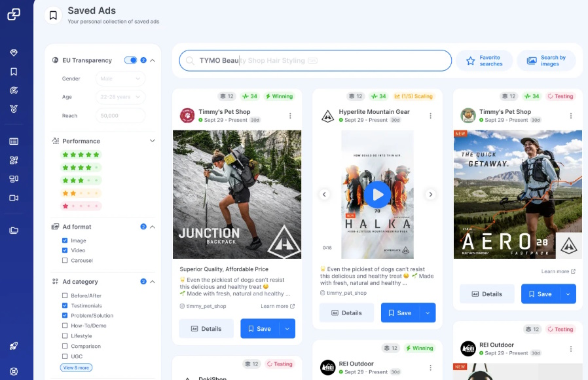The height and width of the screenshot is (380, 588).
Task: Uncheck the Video ad format checkbox
Action: point(65,250)
